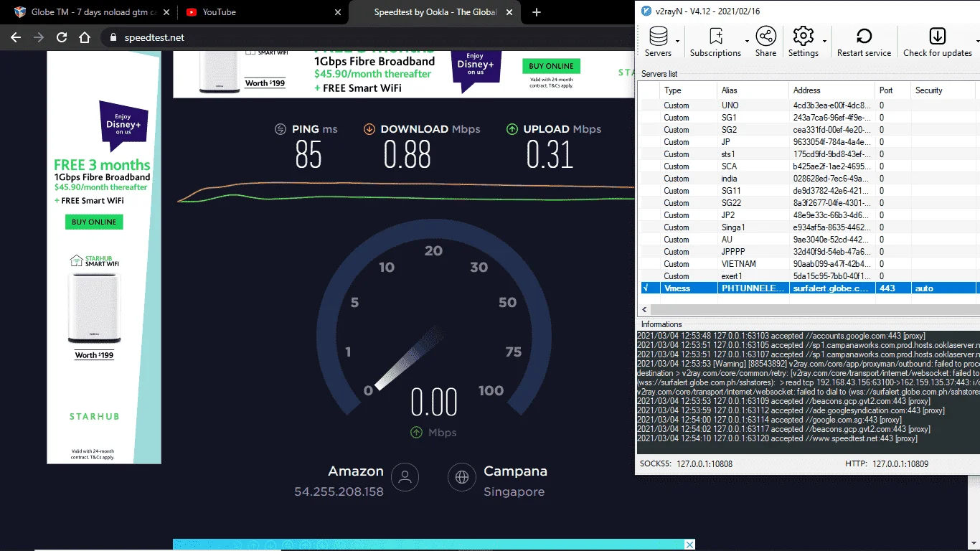Close the bottom banner ad
Viewport: 980px width, 551px height.
[689, 545]
